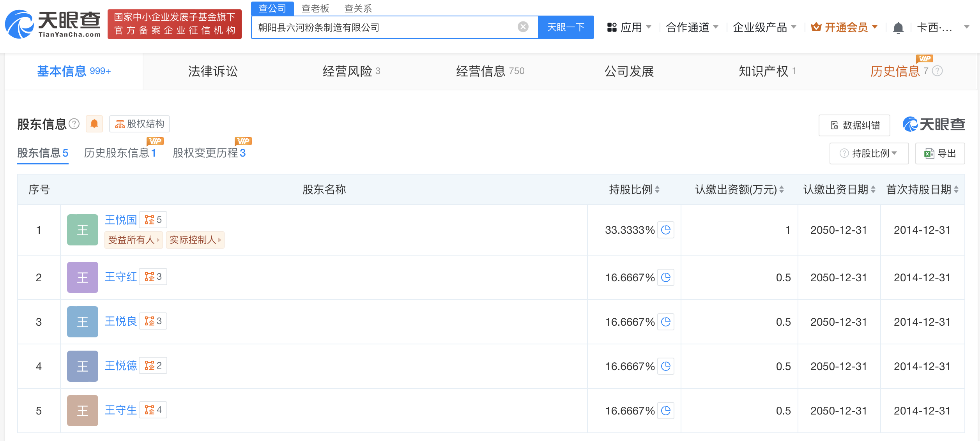Click orange shareholder alert bell icon
Image resolution: width=980 pixels, height=441 pixels.
coord(94,124)
